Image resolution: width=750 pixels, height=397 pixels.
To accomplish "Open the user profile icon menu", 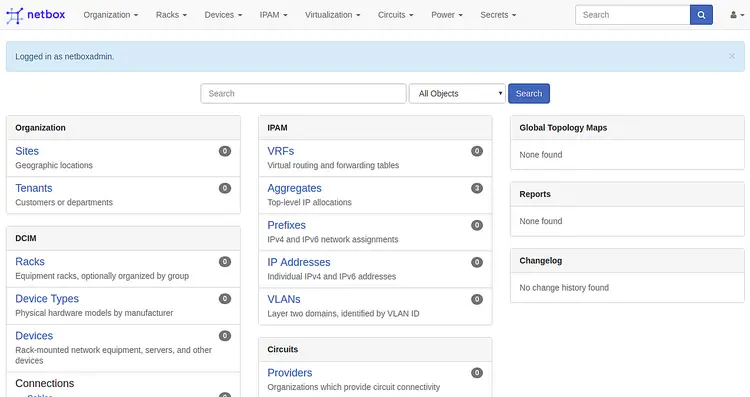I will click(737, 15).
